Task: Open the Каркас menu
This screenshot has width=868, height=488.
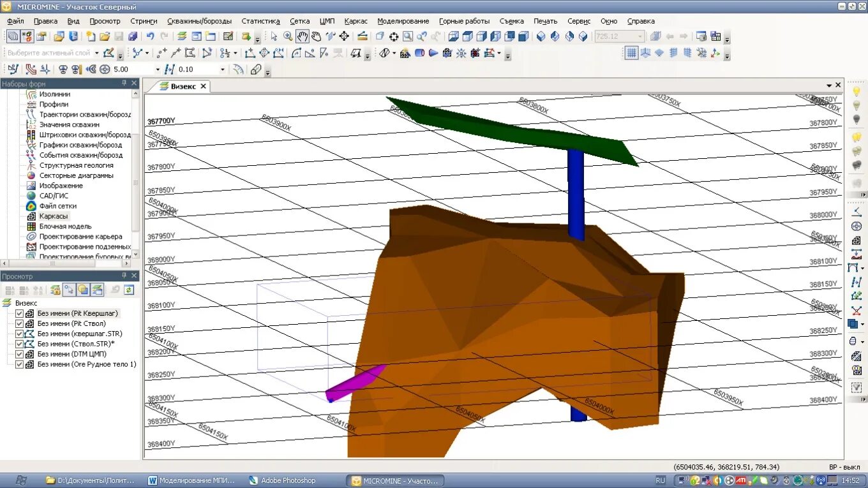Action: [x=355, y=21]
